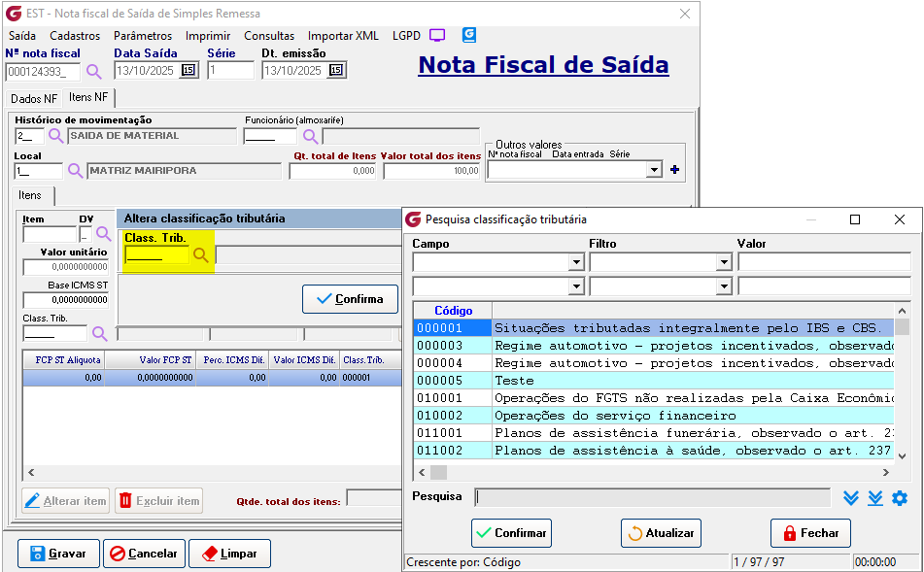This screenshot has width=924, height=572.
Task: Click the results list vertical scroll down arrow
Action: pyautogui.click(x=902, y=456)
